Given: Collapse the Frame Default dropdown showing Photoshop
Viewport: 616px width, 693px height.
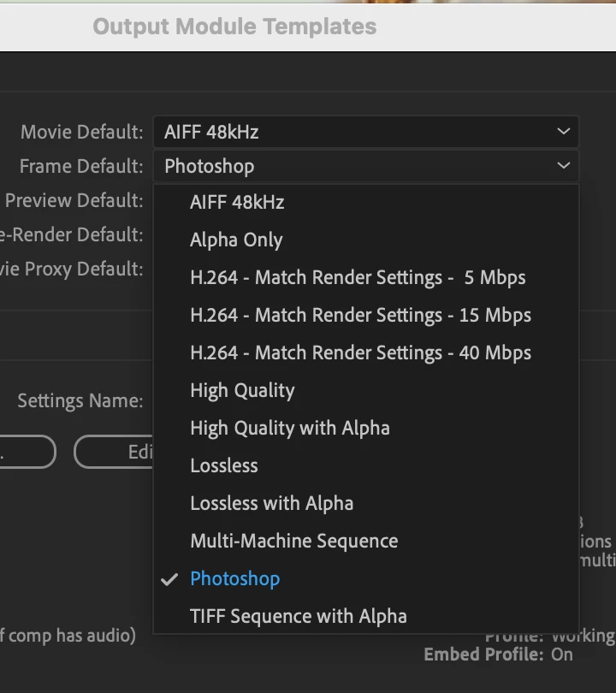Looking at the screenshot, I should 366,166.
